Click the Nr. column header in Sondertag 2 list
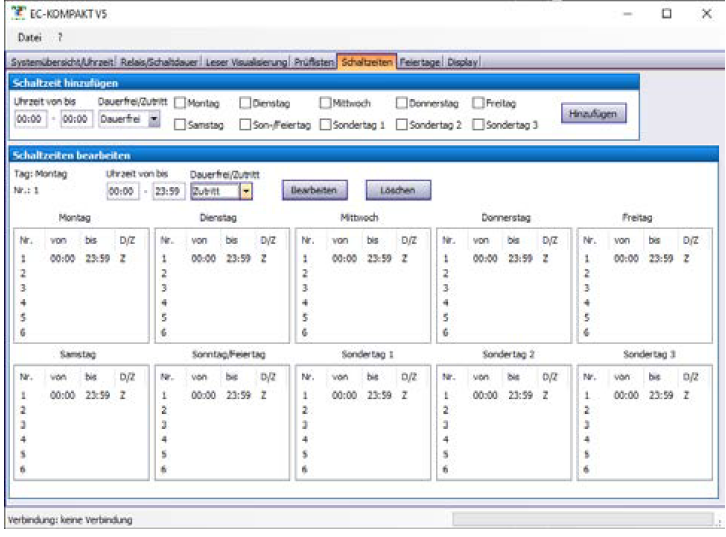 tap(449, 377)
